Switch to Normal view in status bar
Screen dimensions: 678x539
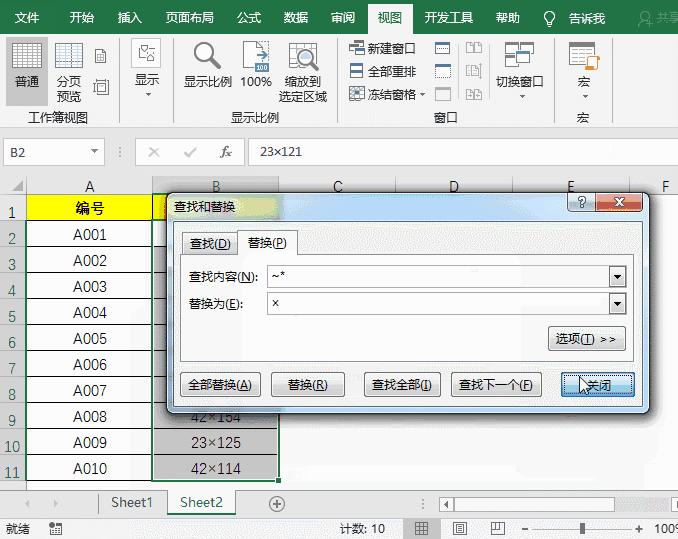click(x=421, y=528)
